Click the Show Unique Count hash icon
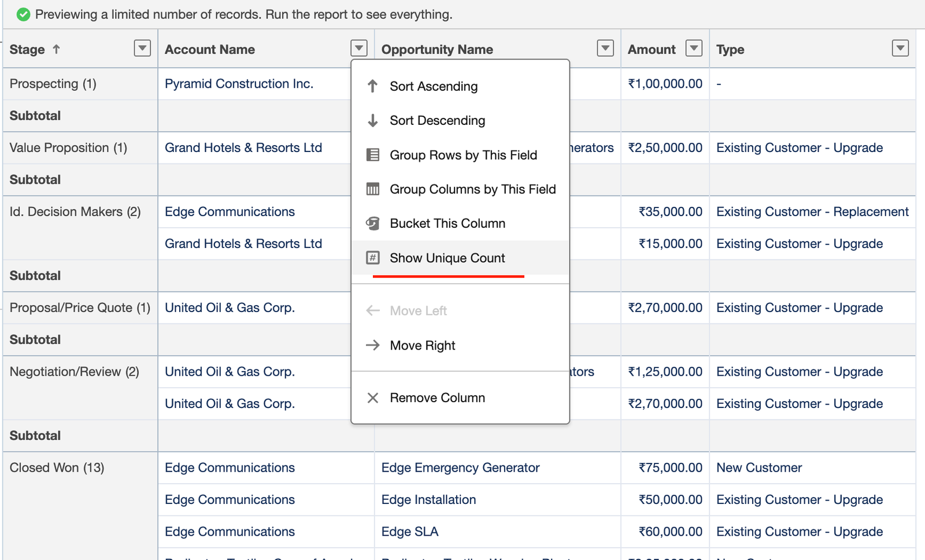 coord(373,258)
